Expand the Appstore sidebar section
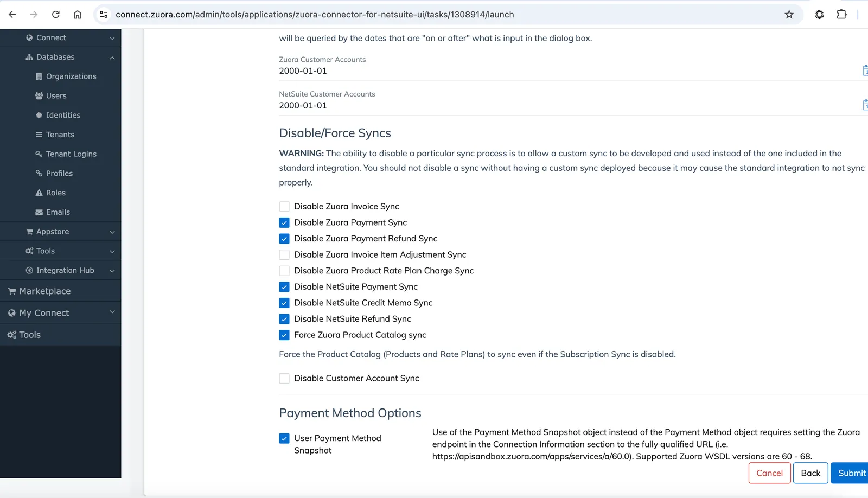This screenshot has width=868, height=498. [61, 232]
